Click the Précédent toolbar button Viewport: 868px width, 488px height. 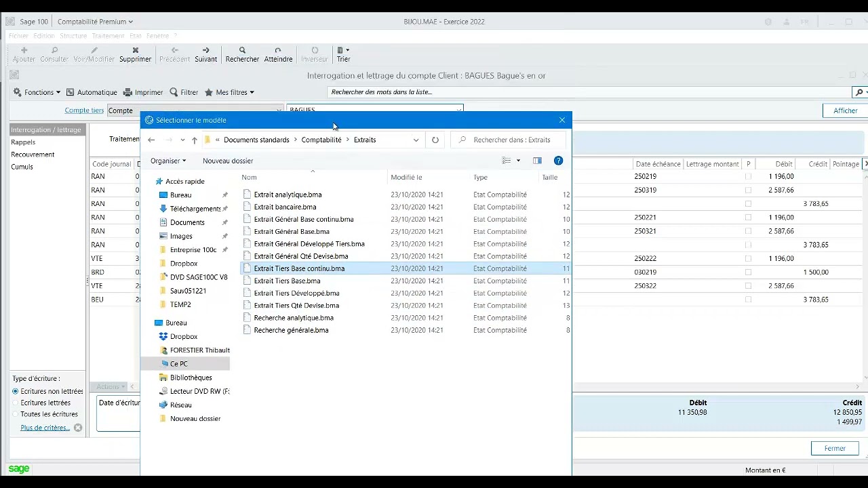[174, 54]
